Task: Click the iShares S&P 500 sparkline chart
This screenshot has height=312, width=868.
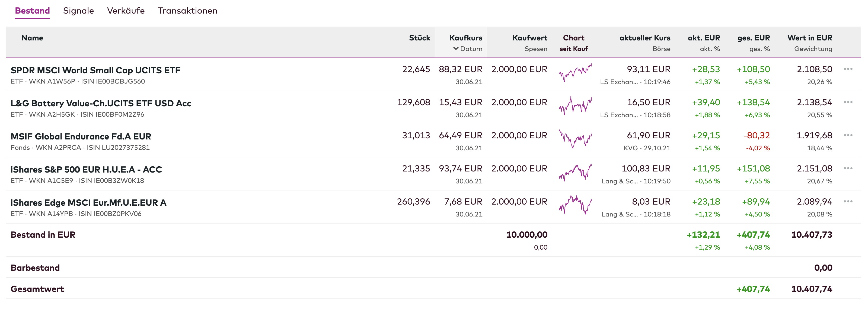Action: [575, 172]
